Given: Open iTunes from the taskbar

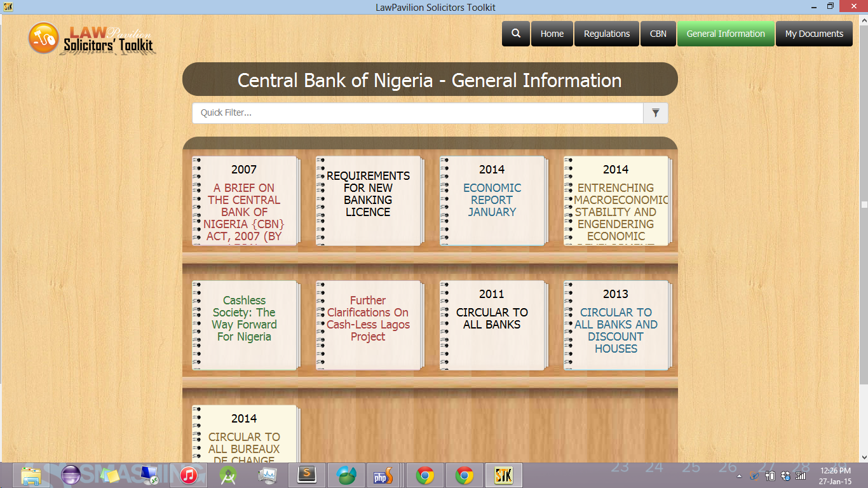Looking at the screenshot, I should point(189,475).
